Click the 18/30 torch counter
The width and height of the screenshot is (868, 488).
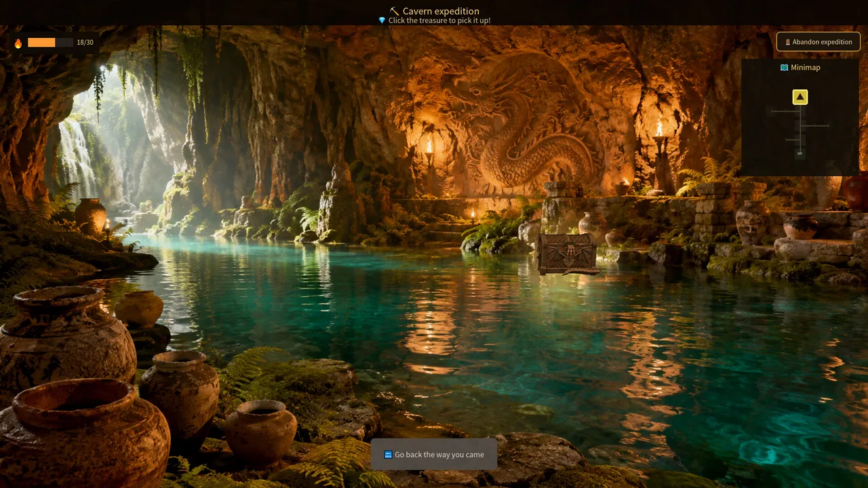[x=85, y=42]
